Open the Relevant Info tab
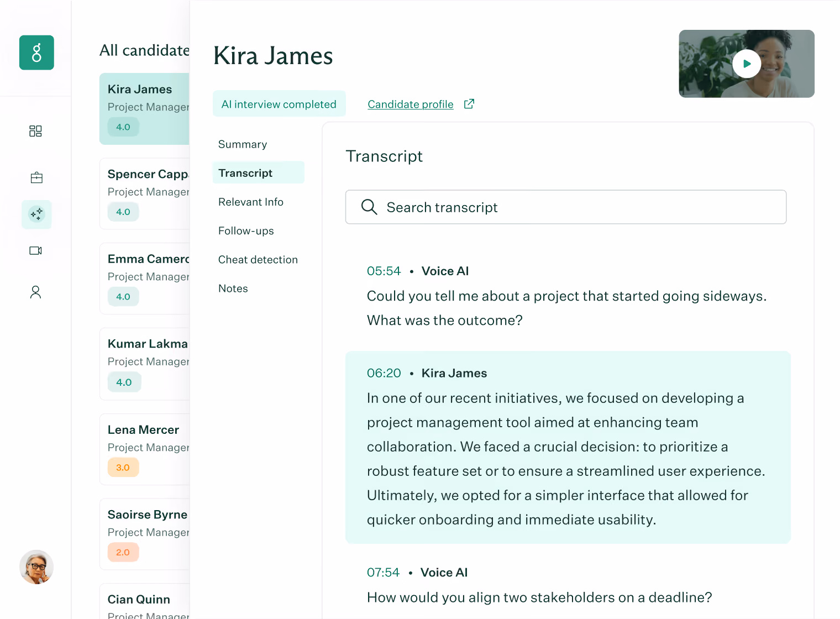The width and height of the screenshot is (840, 619). (251, 202)
